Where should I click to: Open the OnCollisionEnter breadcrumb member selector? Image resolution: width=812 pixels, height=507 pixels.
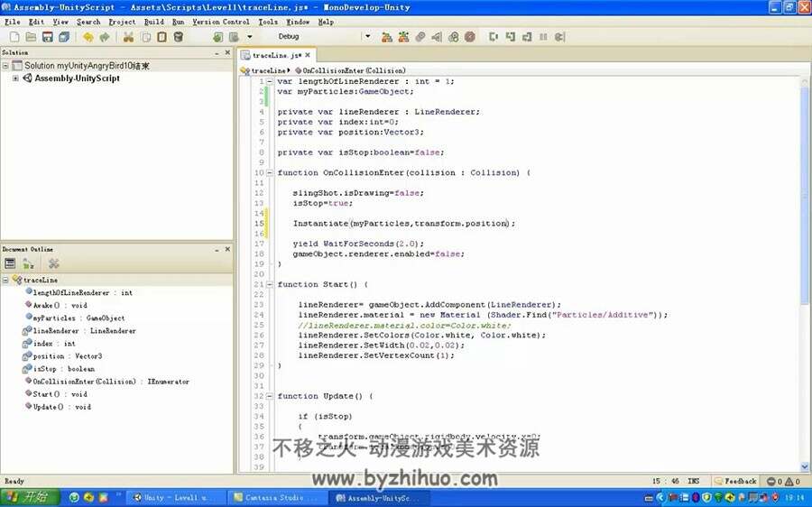350,70
